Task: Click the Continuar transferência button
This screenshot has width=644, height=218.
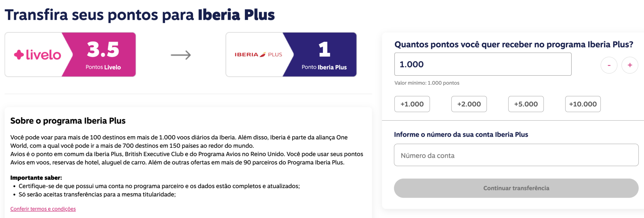Action: pos(516,188)
